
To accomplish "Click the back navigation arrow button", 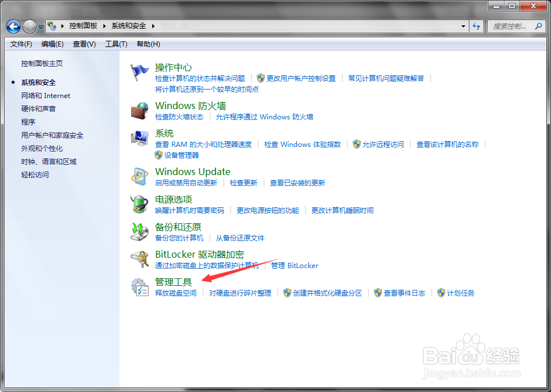I will (x=13, y=26).
